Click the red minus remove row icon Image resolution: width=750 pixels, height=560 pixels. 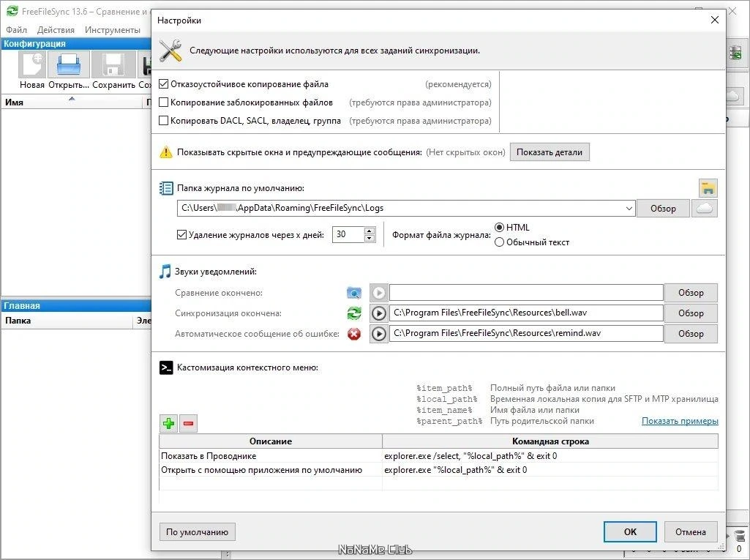point(189,423)
